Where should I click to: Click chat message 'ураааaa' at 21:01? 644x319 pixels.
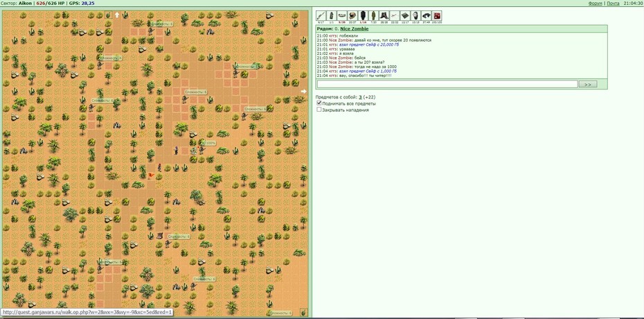click(x=347, y=49)
